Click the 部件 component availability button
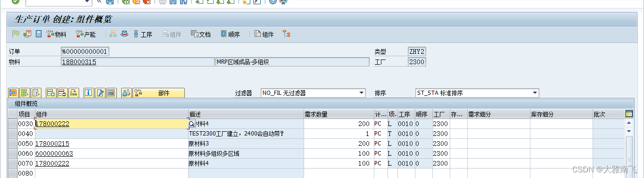The image size is (644, 178). coord(158,93)
